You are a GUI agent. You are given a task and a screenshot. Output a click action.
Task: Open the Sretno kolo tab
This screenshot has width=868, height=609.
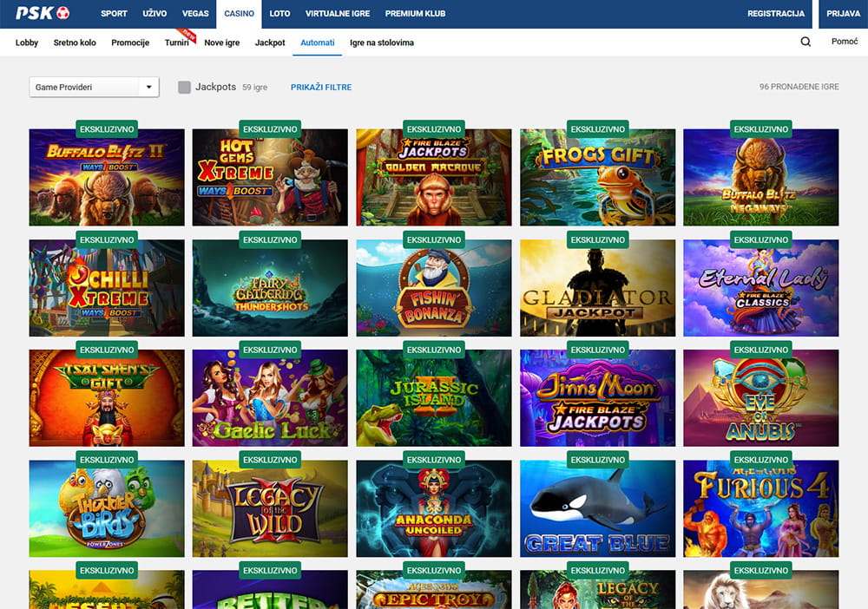click(x=75, y=43)
